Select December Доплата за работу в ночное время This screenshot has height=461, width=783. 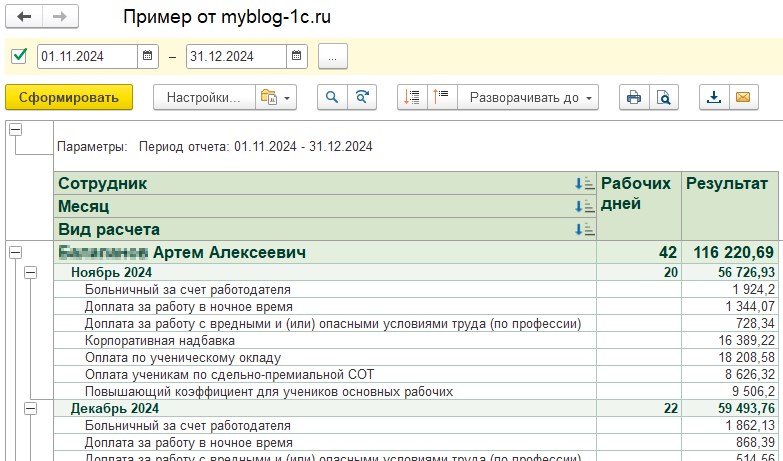(325, 443)
